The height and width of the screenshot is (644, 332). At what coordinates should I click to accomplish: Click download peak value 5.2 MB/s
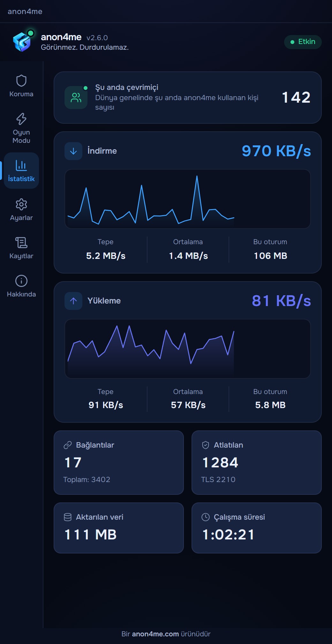(106, 256)
